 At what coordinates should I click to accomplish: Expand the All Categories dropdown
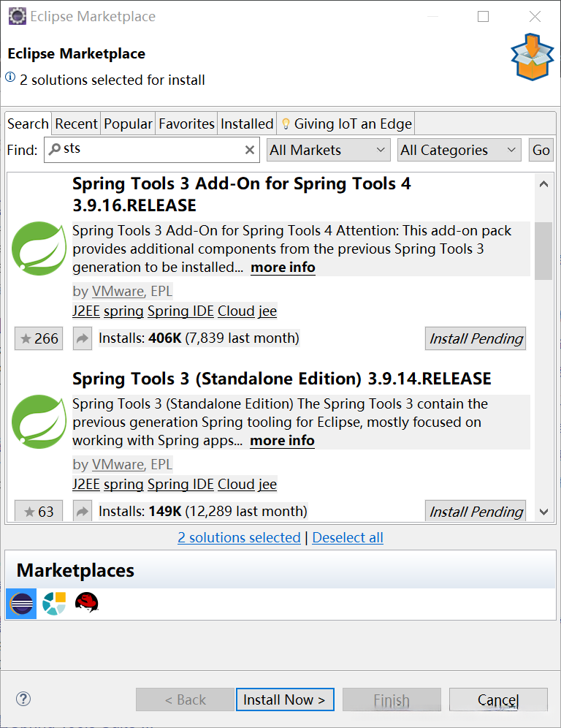[x=459, y=150]
